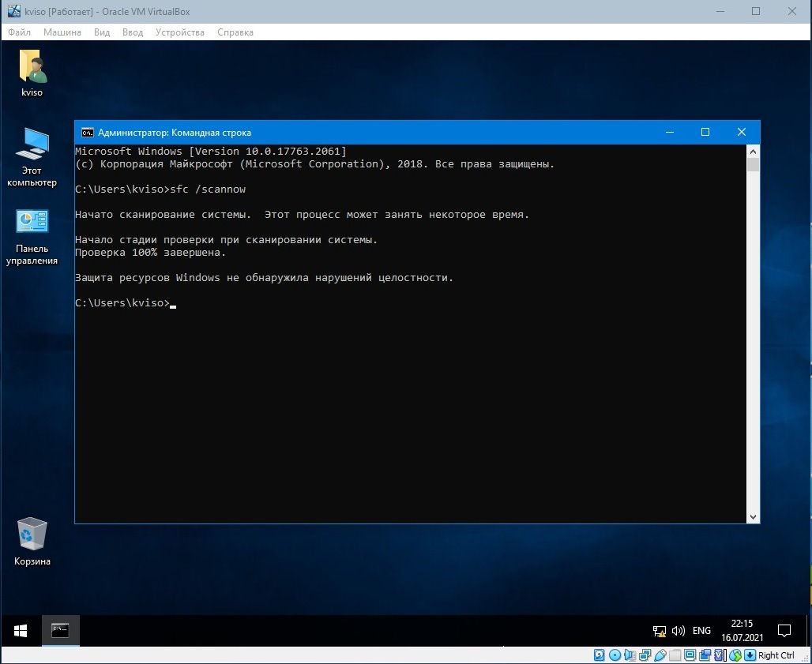The width and height of the screenshot is (812, 664).
Task: Click the Администратор: Командная строка title text
Action: coord(175,133)
